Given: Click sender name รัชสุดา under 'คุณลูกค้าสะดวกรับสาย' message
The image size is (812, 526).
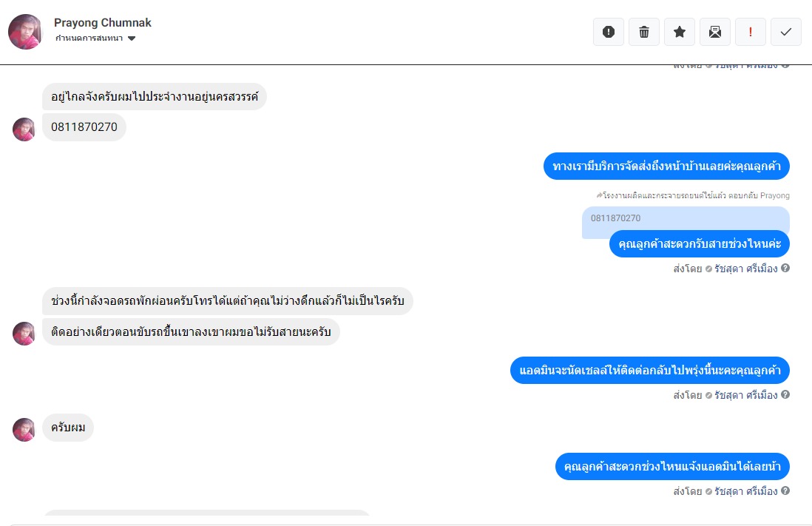Looking at the screenshot, I should (x=745, y=269).
